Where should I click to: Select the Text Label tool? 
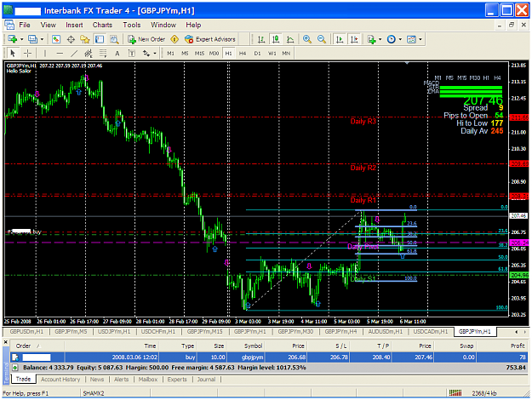(132, 54)
